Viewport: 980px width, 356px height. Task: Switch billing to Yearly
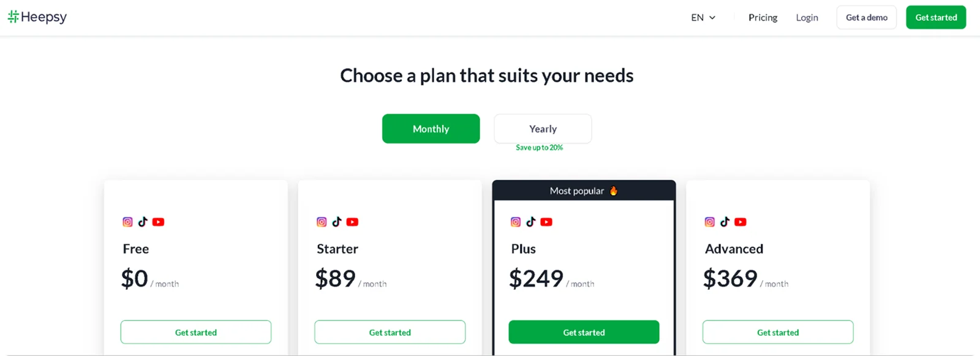pyautogui.click(x=542, y=129)
